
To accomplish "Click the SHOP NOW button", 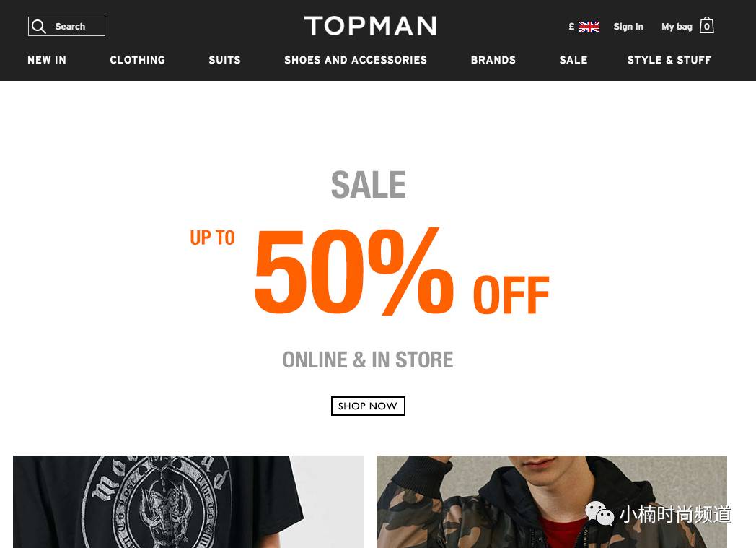I will [368, 406].
